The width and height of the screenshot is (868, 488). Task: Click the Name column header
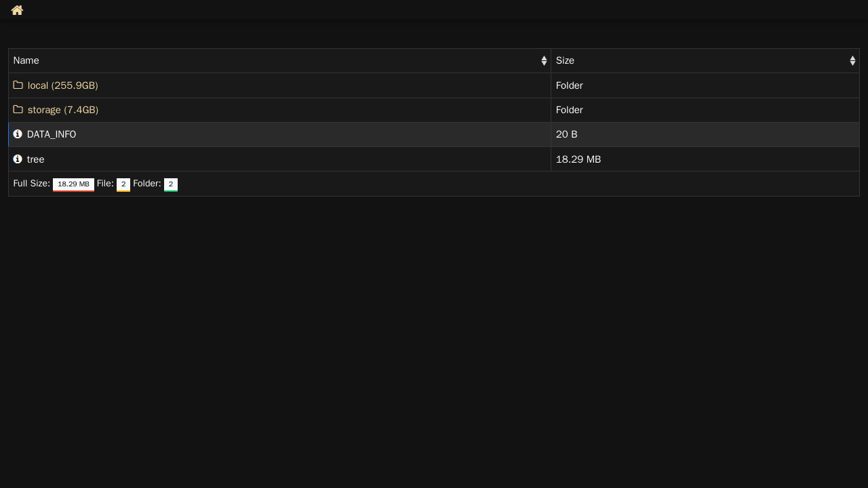pyautogui.click(x=279, y=61)
